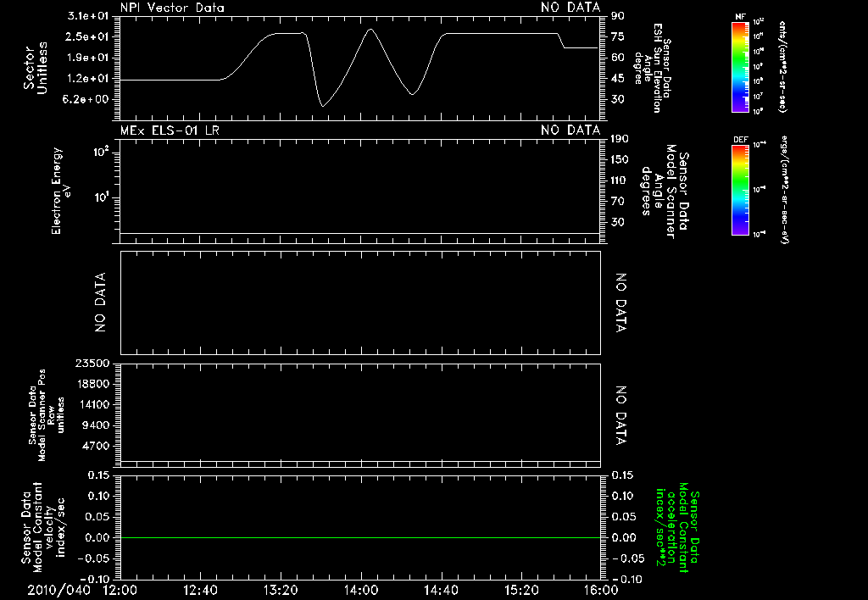Click the '60' Sun Elevation axis value
868x600 pixels.
618,58
